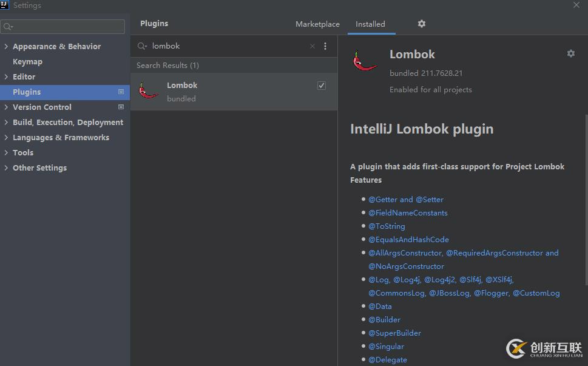This screenshot has width=588, height=366.
Task: Open the @Delegate link
Action: click(387, 359)
